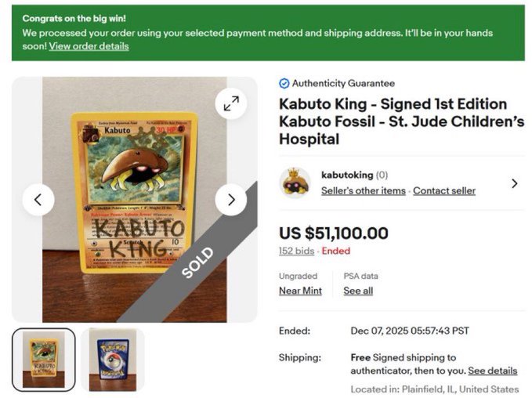Expand seller details chevron arrow
532x398 pixels.
[x=514, y=183]
